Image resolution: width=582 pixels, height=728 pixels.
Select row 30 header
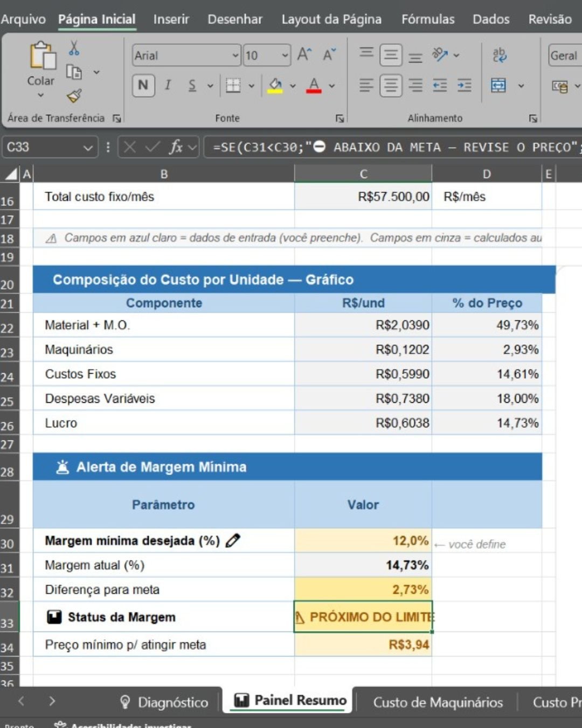tap(9, 540)
